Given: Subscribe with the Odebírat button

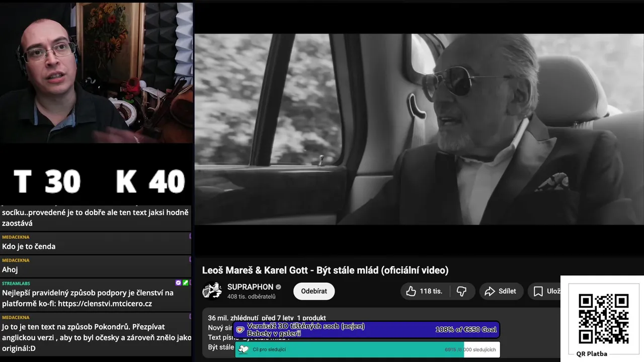Looking at the screenshot, I should [314, 291].
